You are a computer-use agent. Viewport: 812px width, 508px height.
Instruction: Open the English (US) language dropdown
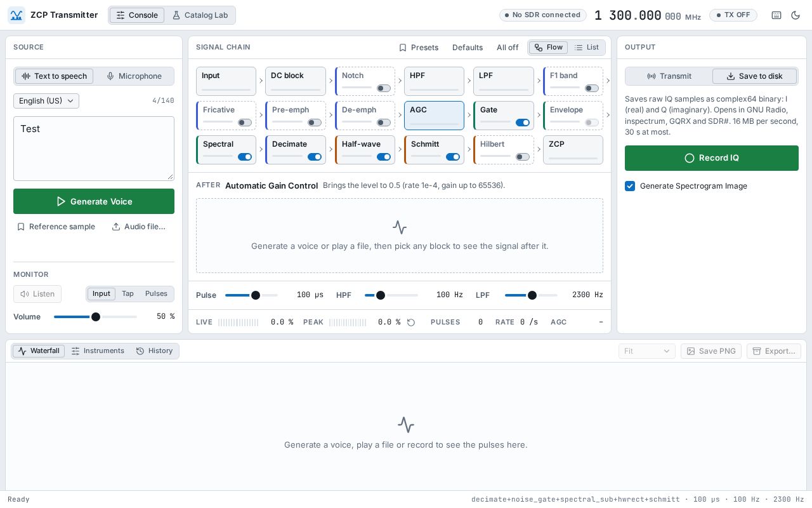coord(46,101)
